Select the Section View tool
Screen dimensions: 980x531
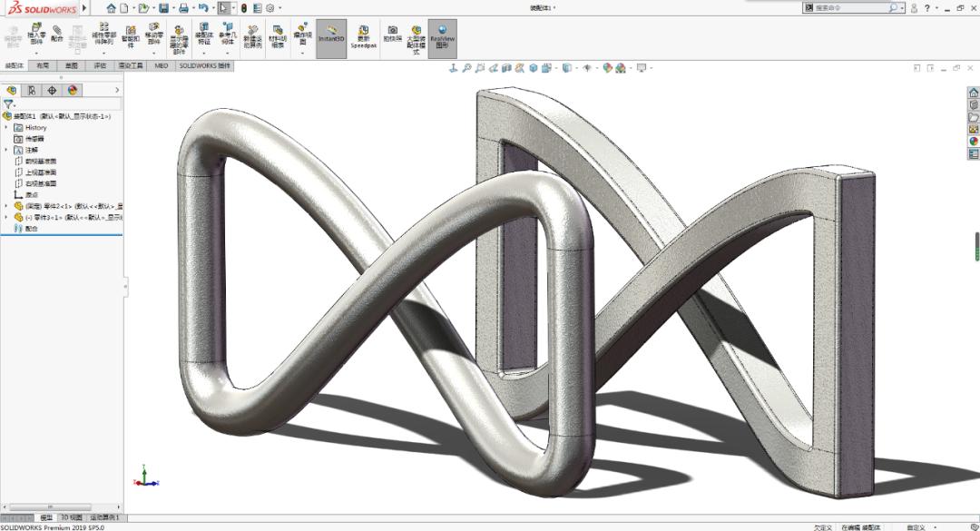click(505, 66)
